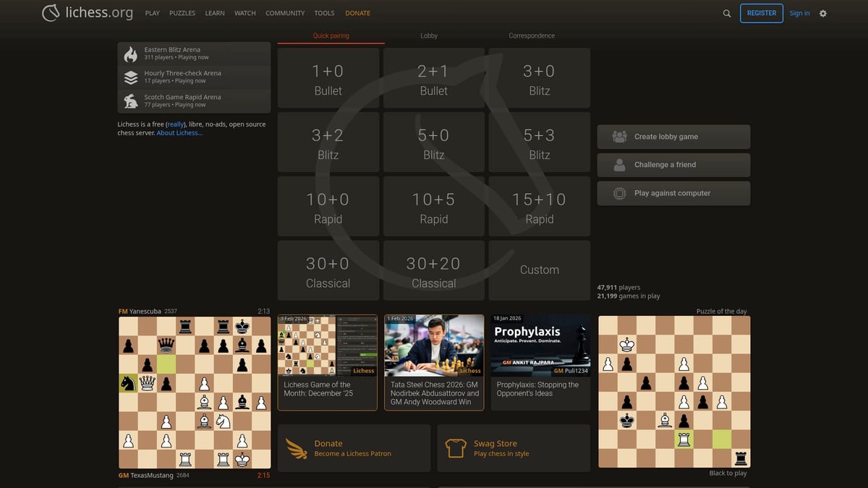Choose the Custom time control
This screenshot has width=868, height=488.
click(x=539, y=270)
